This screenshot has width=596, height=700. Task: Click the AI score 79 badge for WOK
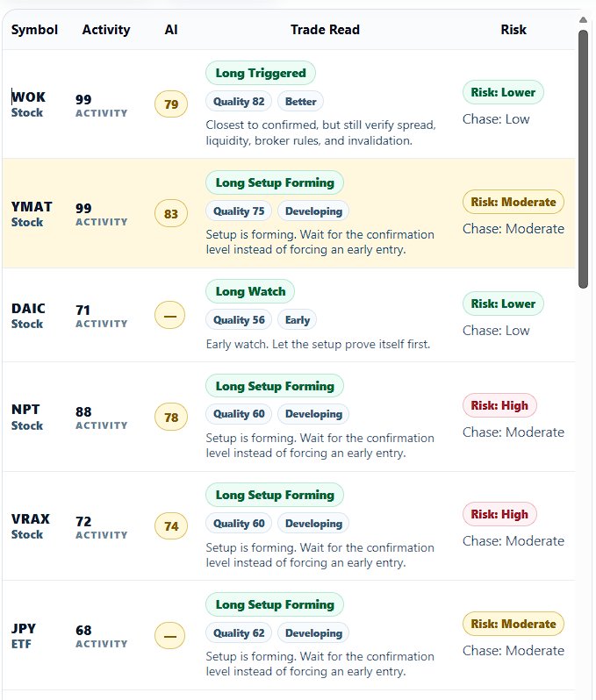pos(170,104)
